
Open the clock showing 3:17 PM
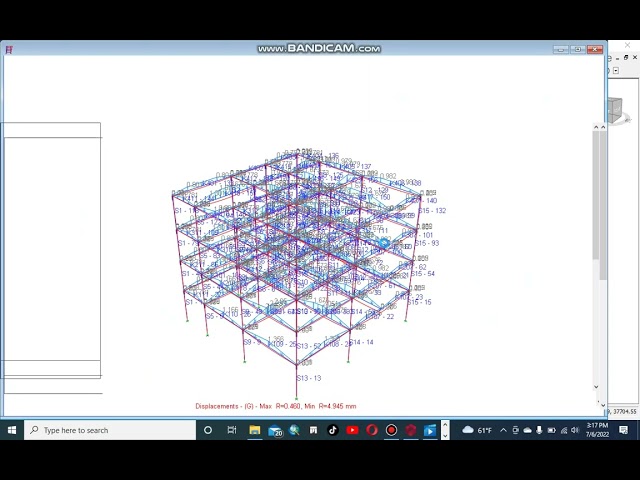[x=598, y=430]
